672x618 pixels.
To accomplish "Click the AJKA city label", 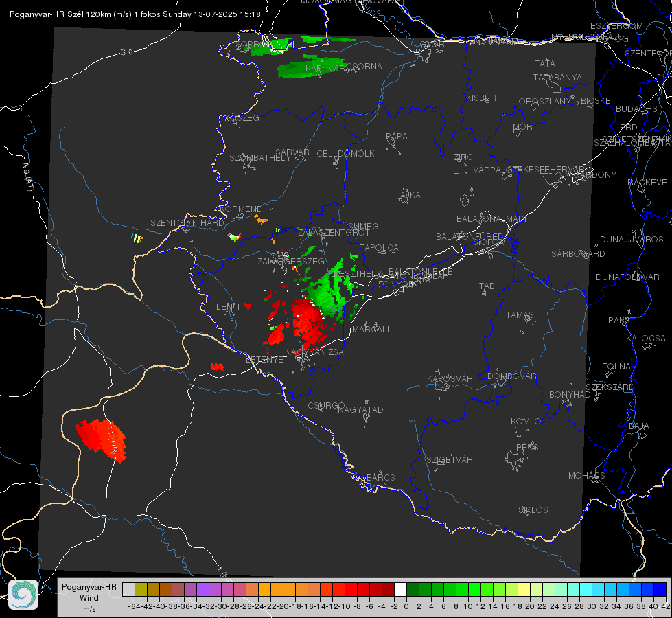I will tap(410, 195).
